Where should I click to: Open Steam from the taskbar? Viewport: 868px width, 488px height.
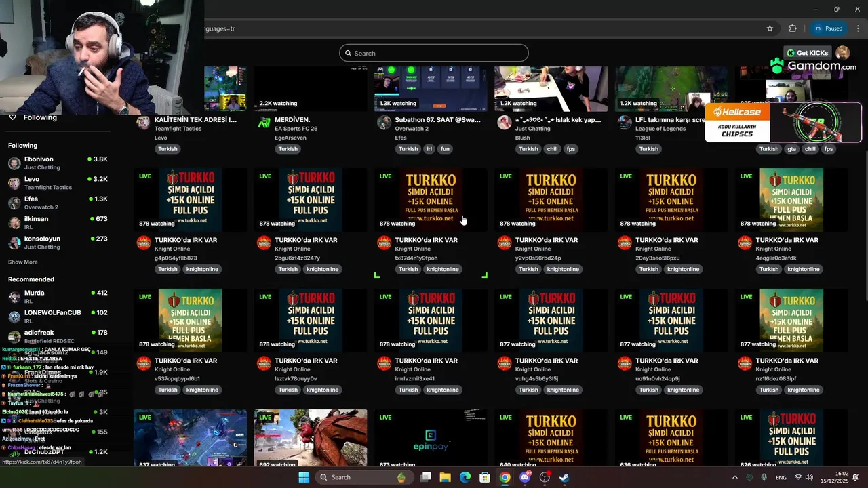pyautogui.click(x=564, y=477)
